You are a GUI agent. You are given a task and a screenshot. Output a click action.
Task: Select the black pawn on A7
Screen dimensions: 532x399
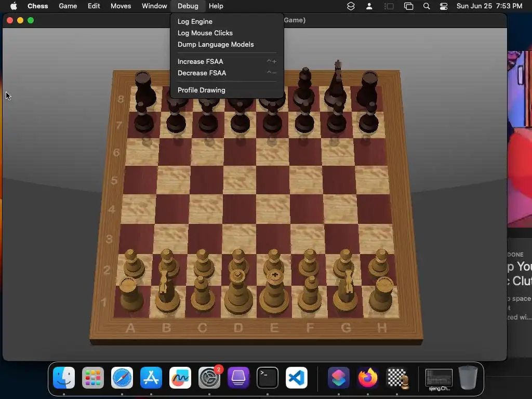[x=144, y=118]
